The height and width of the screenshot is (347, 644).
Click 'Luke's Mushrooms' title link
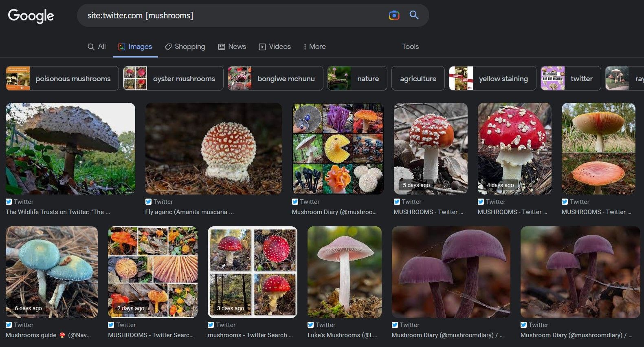[342, 335]
